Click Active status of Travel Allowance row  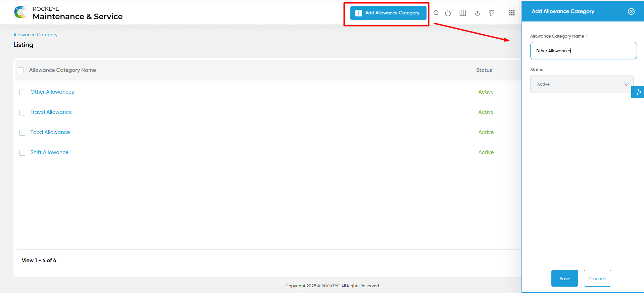click(486, 112)
